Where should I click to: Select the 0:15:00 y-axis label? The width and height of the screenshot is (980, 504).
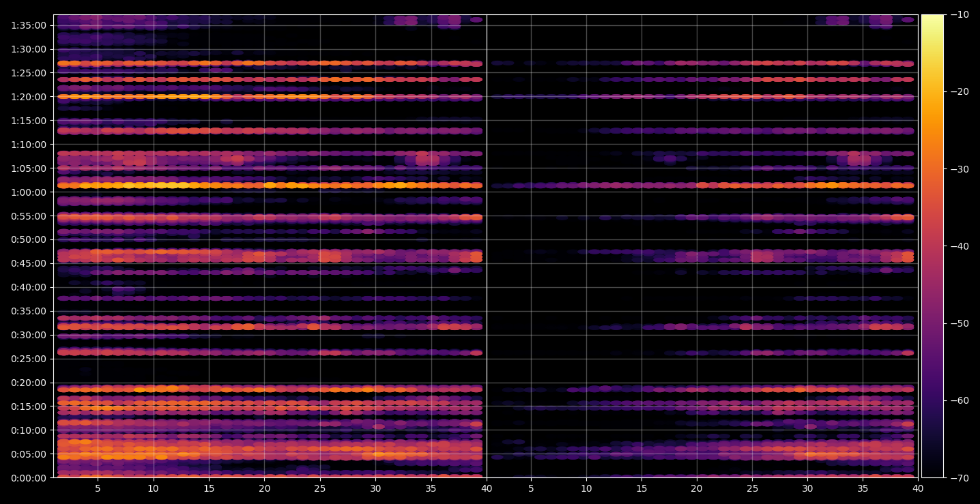pyautogui.click(x=29, y=406)
